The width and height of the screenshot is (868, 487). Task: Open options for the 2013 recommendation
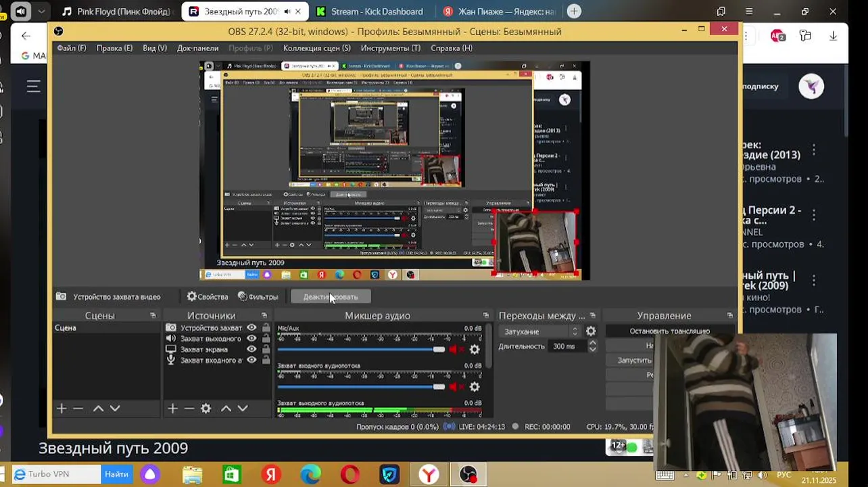click(814, 149)
